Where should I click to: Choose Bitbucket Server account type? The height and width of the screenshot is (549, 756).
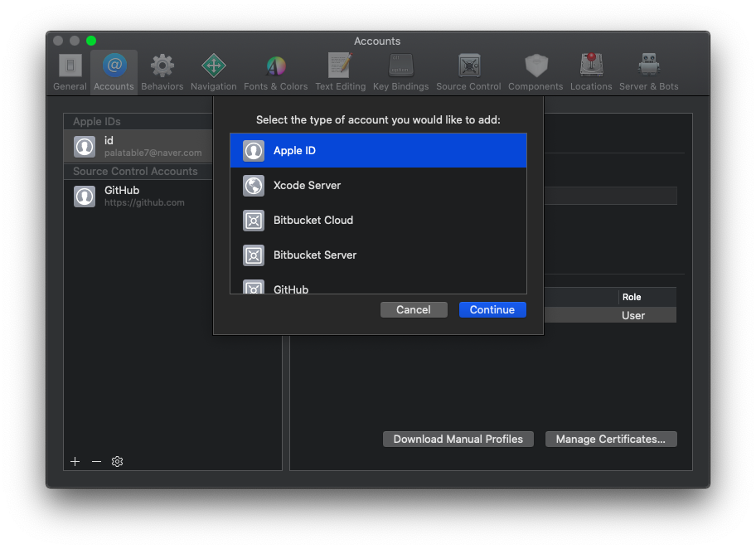[379, 255]
